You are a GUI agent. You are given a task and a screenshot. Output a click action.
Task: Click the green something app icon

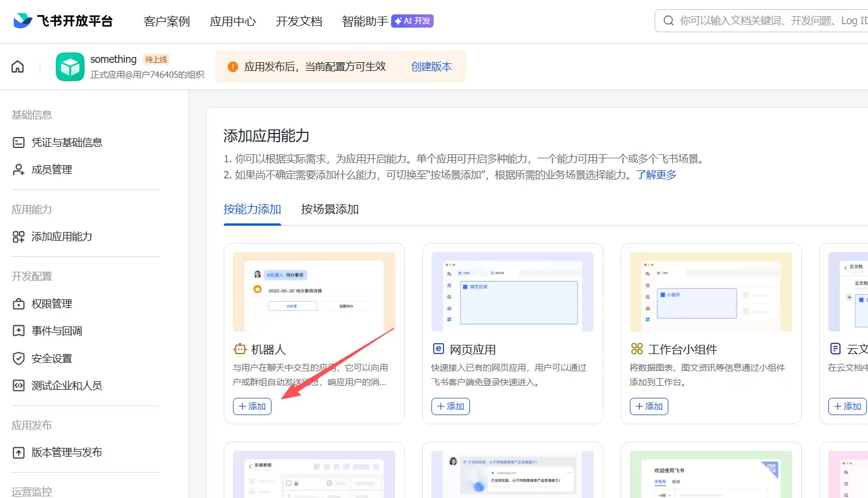tap(70, 67)
